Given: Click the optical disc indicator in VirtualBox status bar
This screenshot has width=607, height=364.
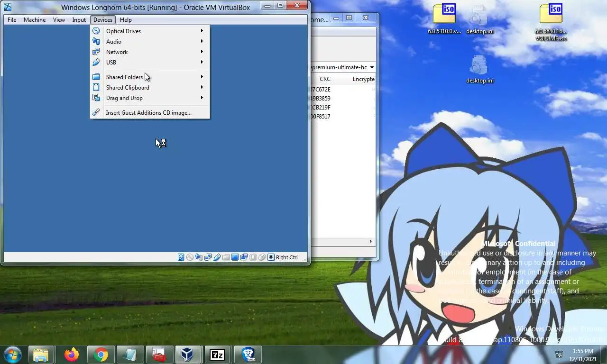Looking at the screenshot, I should pos(190,257).
